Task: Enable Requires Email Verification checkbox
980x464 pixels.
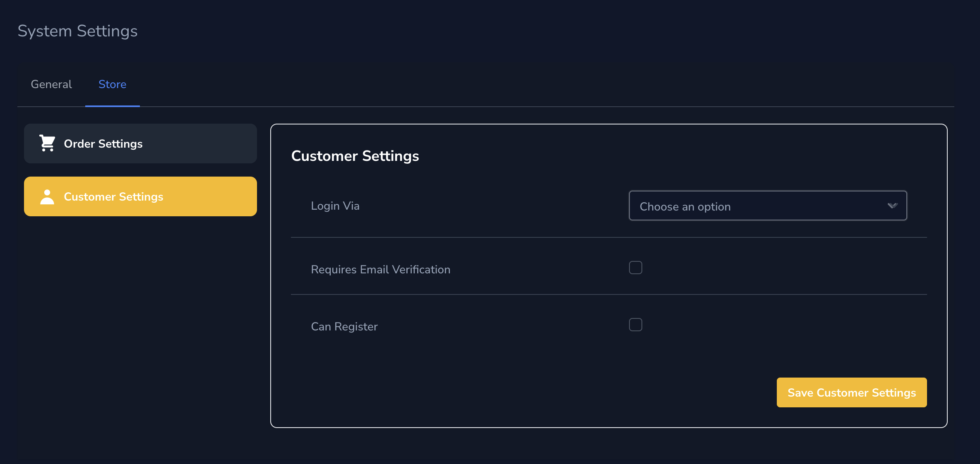Action: pyautogui.click(x=635, y=268)
